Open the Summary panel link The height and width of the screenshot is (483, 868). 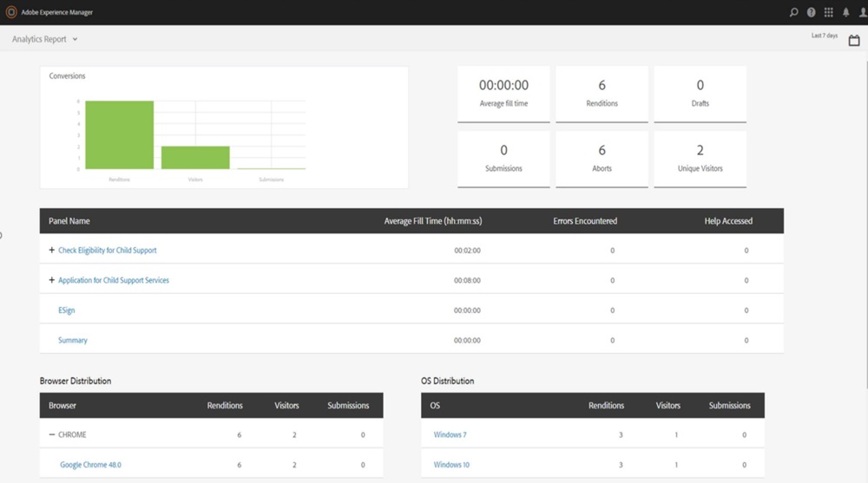click(72, 340)
